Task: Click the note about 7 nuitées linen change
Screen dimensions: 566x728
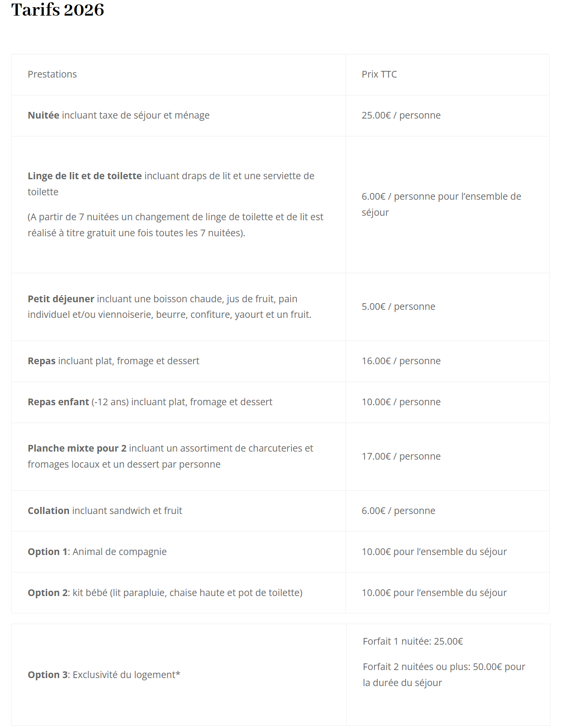Action: click(175, 225)
